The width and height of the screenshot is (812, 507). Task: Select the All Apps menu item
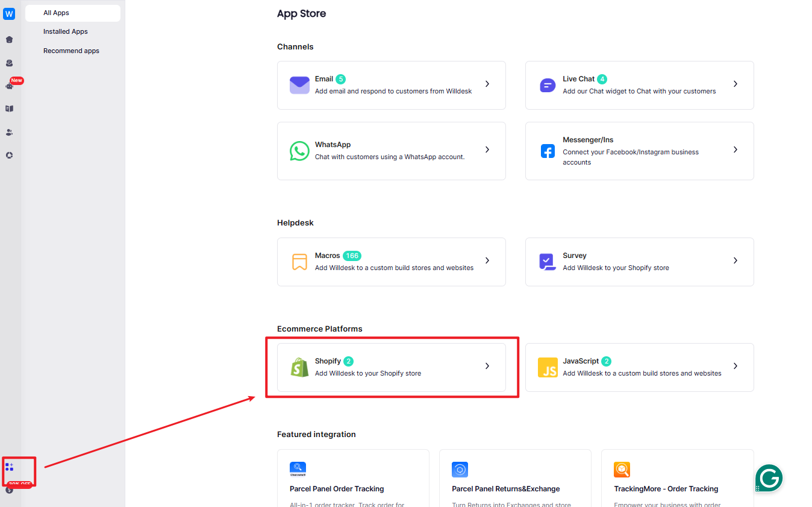73,13
